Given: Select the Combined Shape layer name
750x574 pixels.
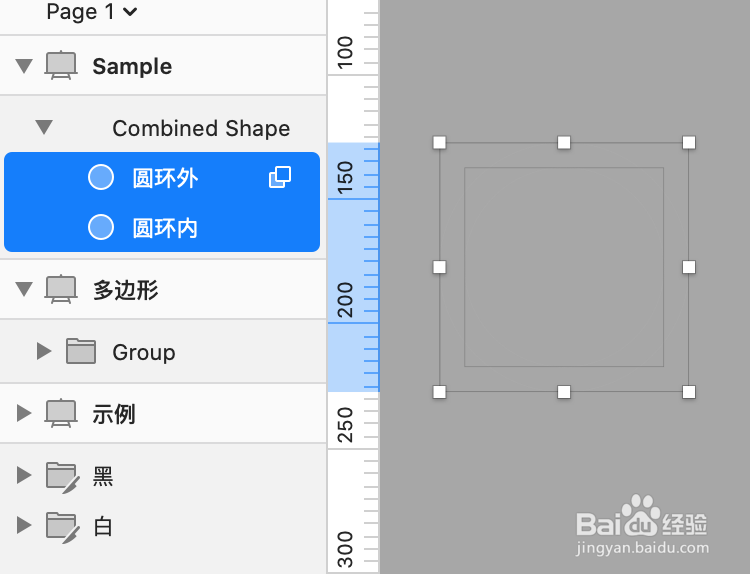Looking at the screenshot, I should pos(201,128).
